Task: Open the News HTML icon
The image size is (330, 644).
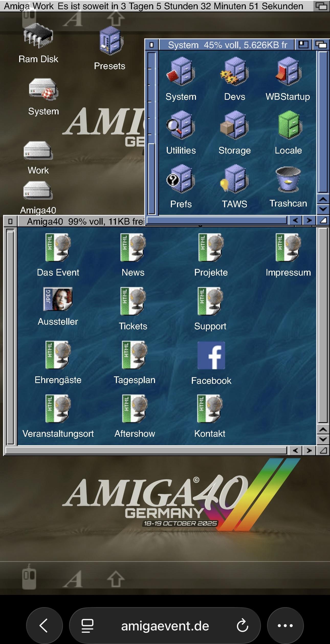Action: pos(133,247)
